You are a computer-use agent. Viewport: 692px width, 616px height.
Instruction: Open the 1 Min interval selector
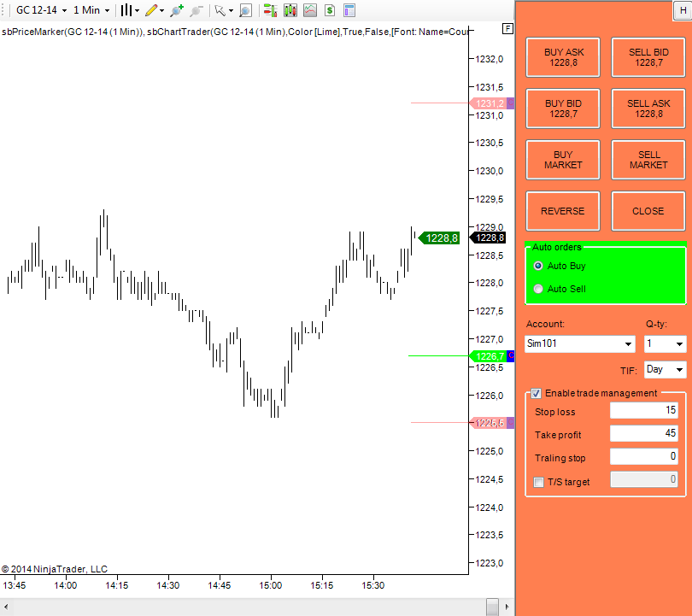click(x=88, y=9)
